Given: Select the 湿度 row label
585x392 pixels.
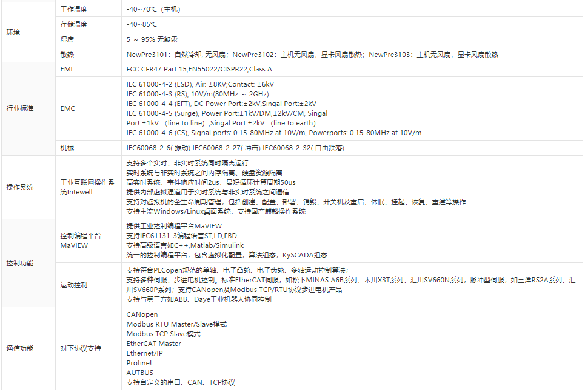Looking at the screenshot, I should 67,39.
